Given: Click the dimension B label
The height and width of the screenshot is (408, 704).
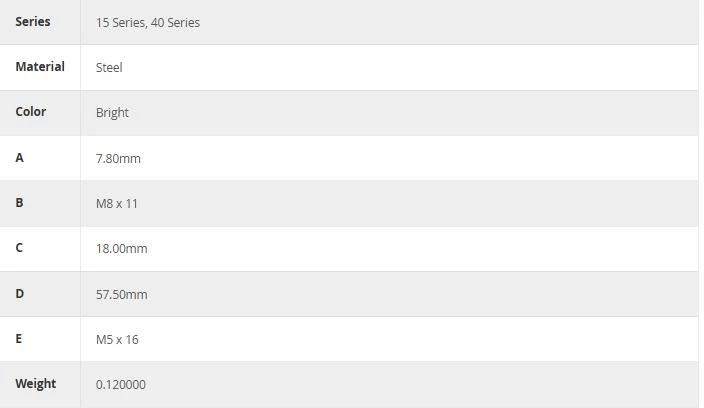Looking at the screenshot, I should coord(19,202).
